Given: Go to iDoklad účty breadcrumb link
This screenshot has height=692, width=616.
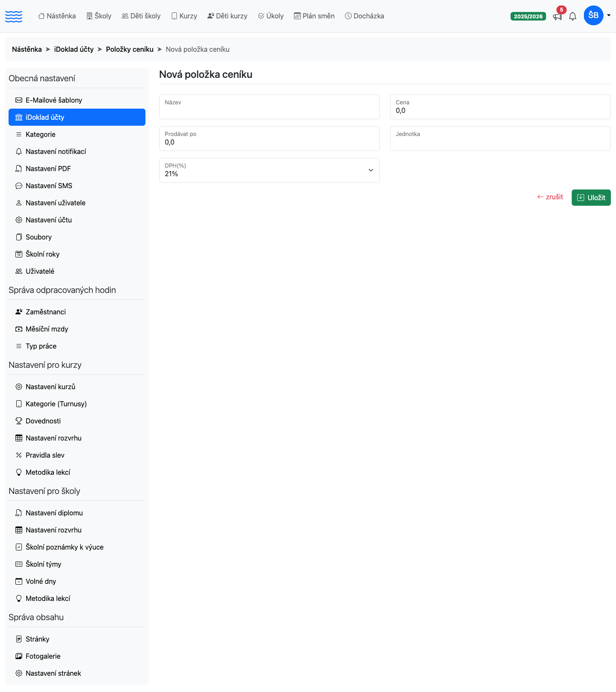Looking at the screenshot, I should (x=74, y=49).
